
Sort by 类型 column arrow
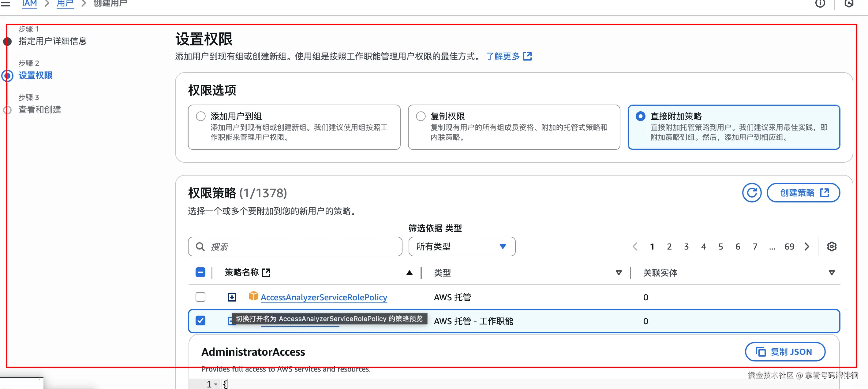click(x=618, y=273)
